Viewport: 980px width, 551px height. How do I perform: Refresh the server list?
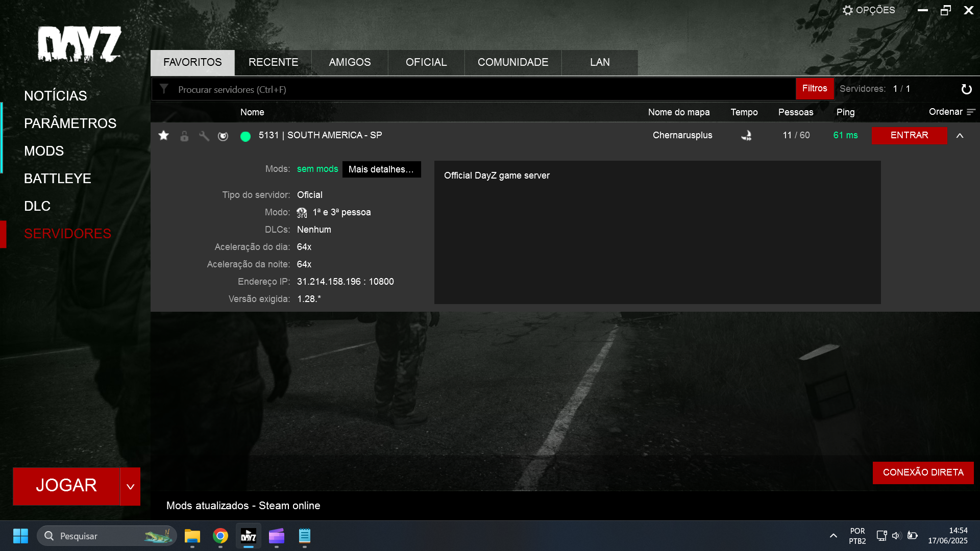(x=966, y=89)
